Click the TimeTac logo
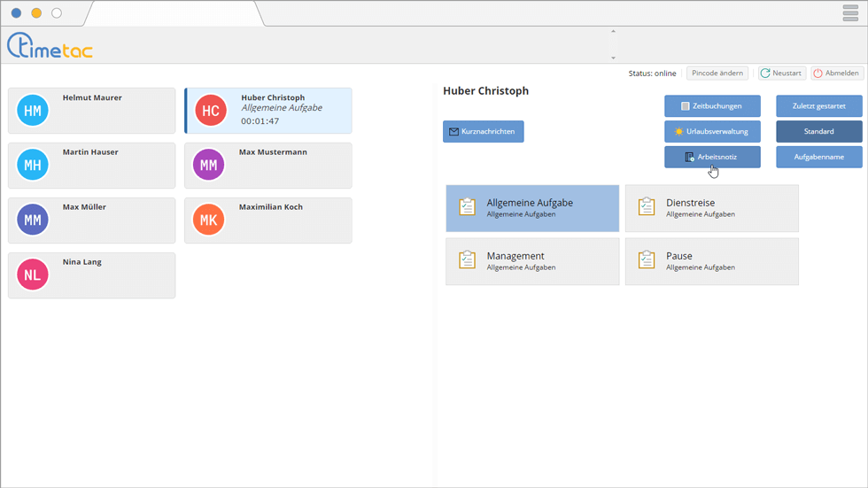Screen dimensions: 868x488 (50, 45)
